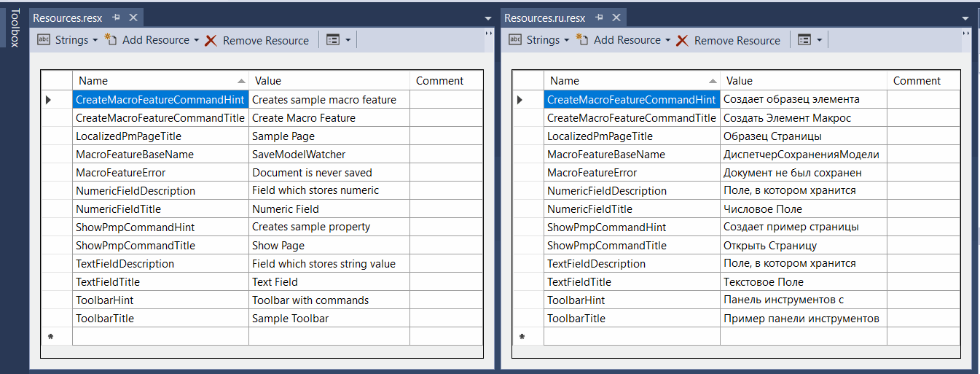980x374 pixels.
Task: Click toolbar overflow chevron in Resources.resx
Action: (488, 33)
